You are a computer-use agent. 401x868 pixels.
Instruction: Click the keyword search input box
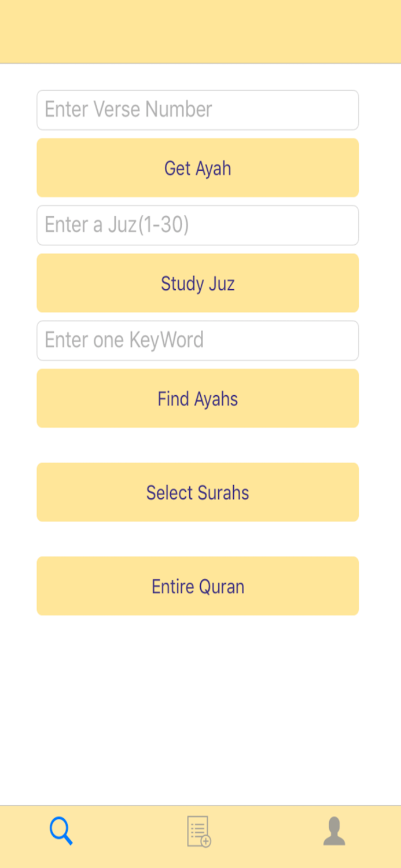click(197, 340)
